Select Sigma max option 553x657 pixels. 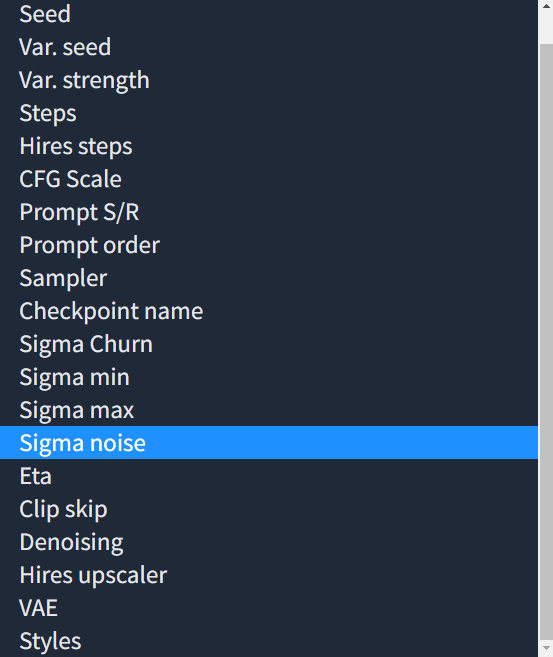[x=269, y=410]
